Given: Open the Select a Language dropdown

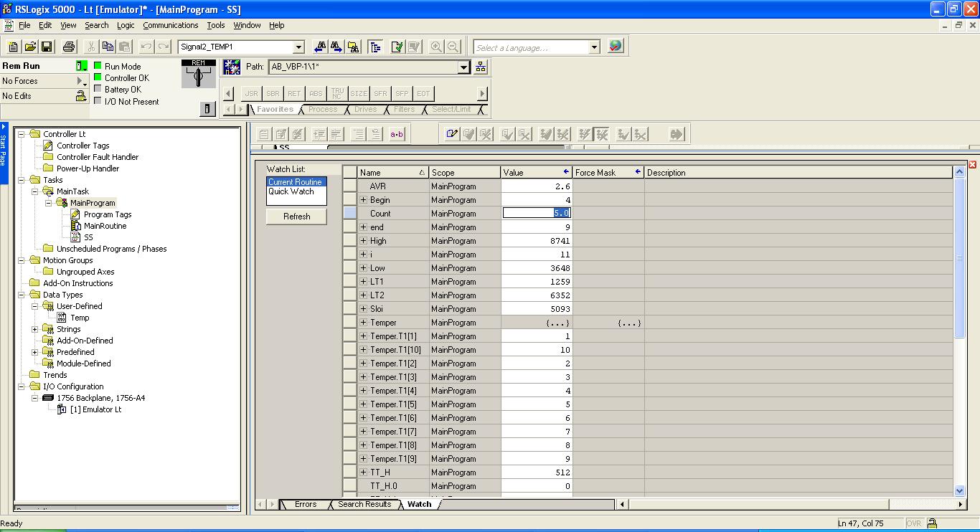Looking at the screenshot, I should pyautogui.click(x=594, y=47).
